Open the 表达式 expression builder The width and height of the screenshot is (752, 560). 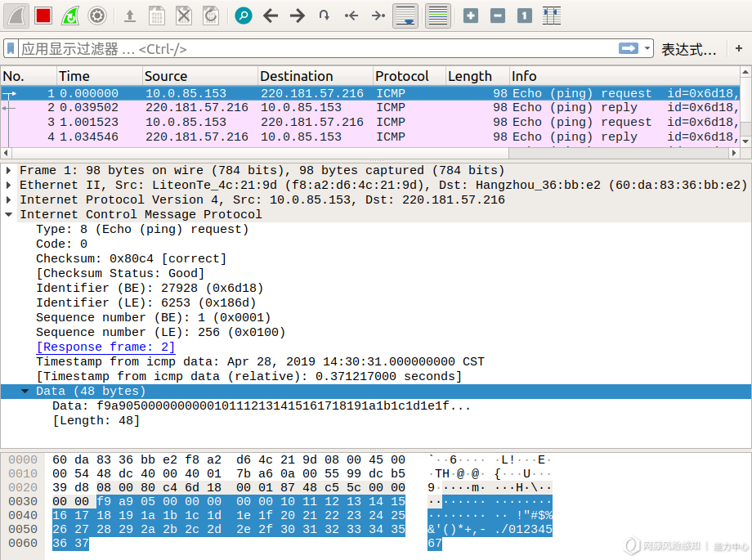tap(689, 49)
